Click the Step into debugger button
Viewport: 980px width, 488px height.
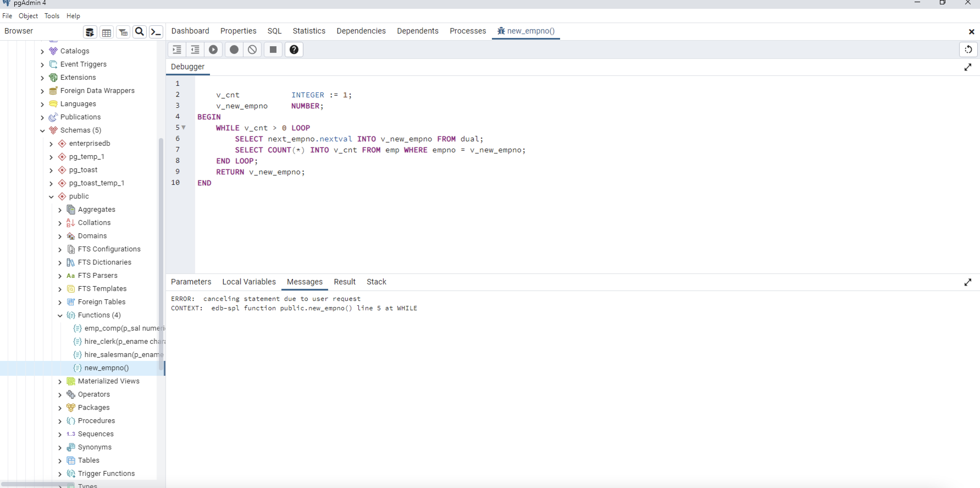(x=177, y=50)
